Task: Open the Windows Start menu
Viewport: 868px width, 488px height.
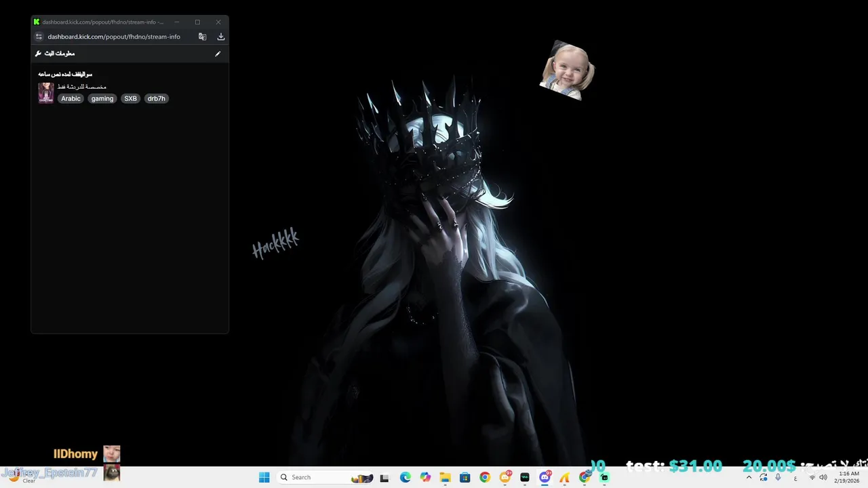Action: tap(264, 477)
